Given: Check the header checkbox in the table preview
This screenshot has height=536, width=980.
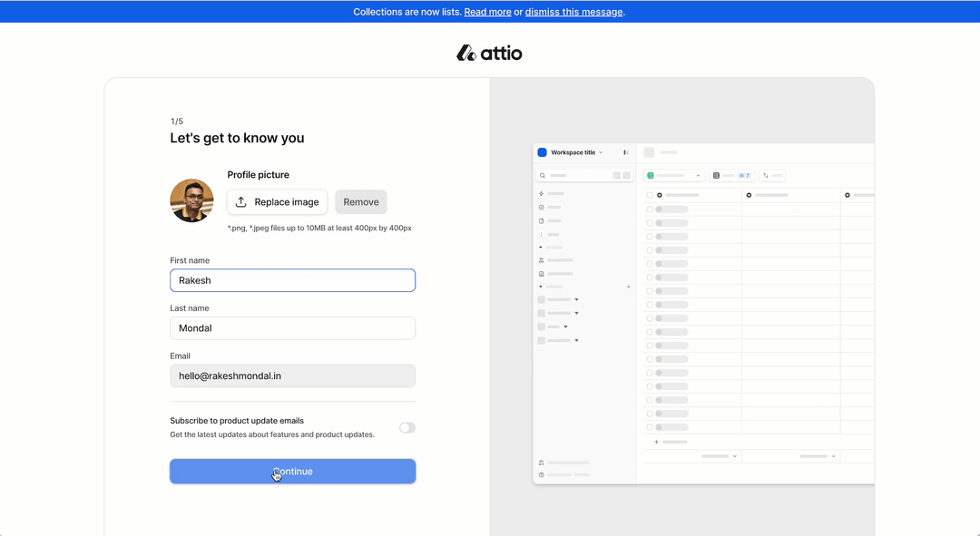Looking at the screenshot, I should pyautogui.click(x=650, y=194).
